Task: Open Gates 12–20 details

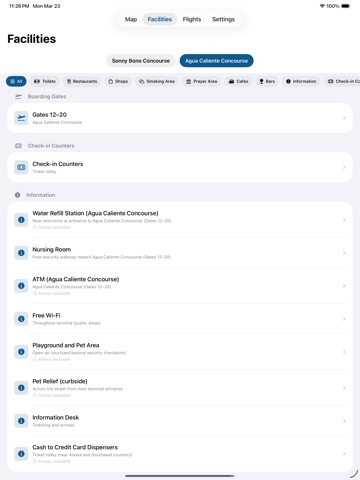Action: coord(180,118)
